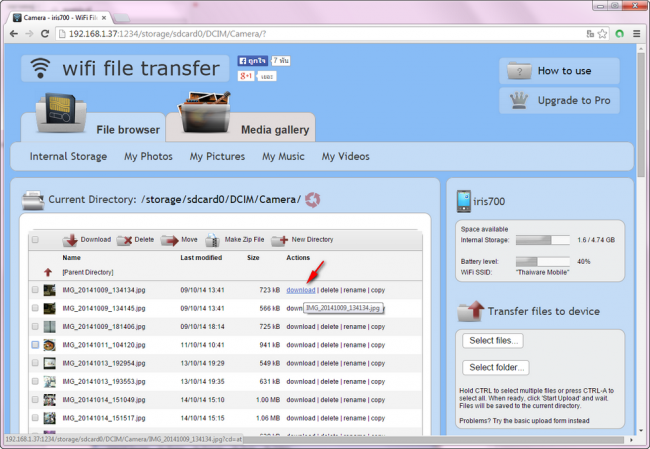Switch to the File browser tab
This screenshot has width=650, height=449.
tap(93, 127)
